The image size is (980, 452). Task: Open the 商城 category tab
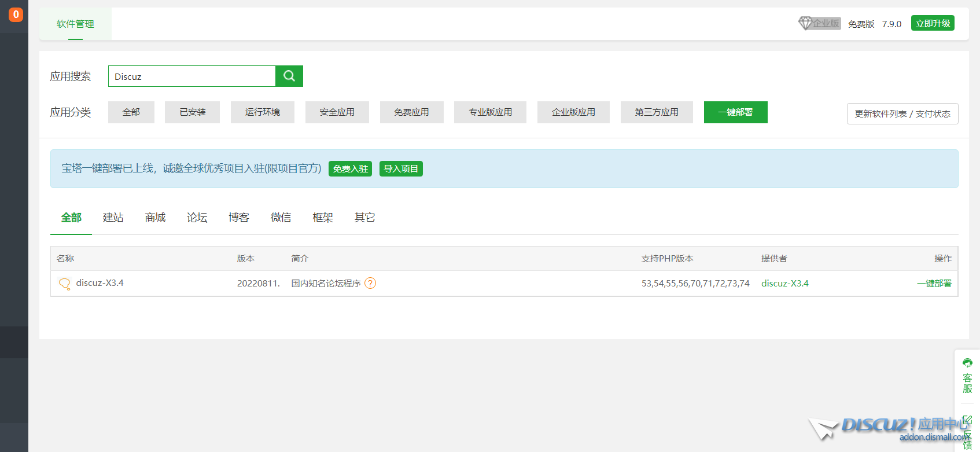click(155, 218)
